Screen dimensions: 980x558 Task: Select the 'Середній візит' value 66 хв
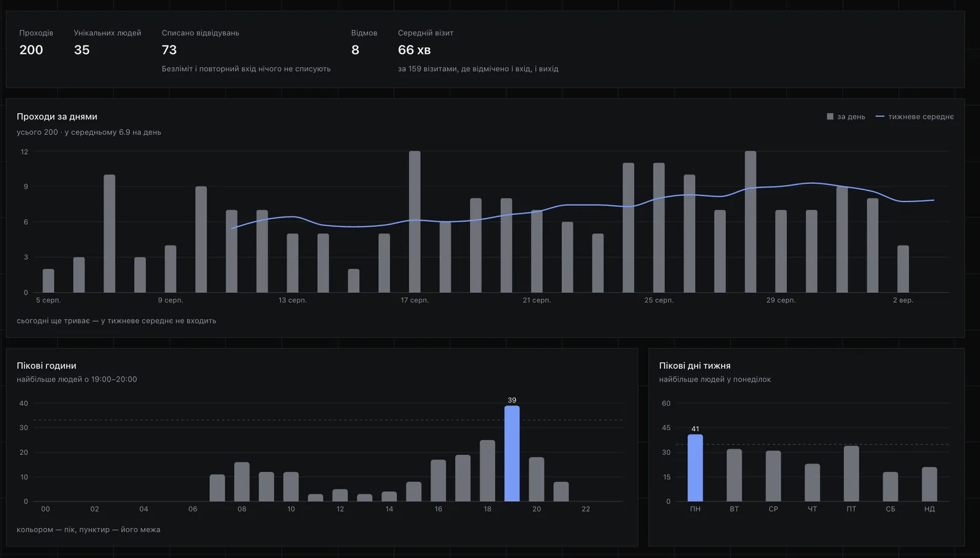point(414,50)
